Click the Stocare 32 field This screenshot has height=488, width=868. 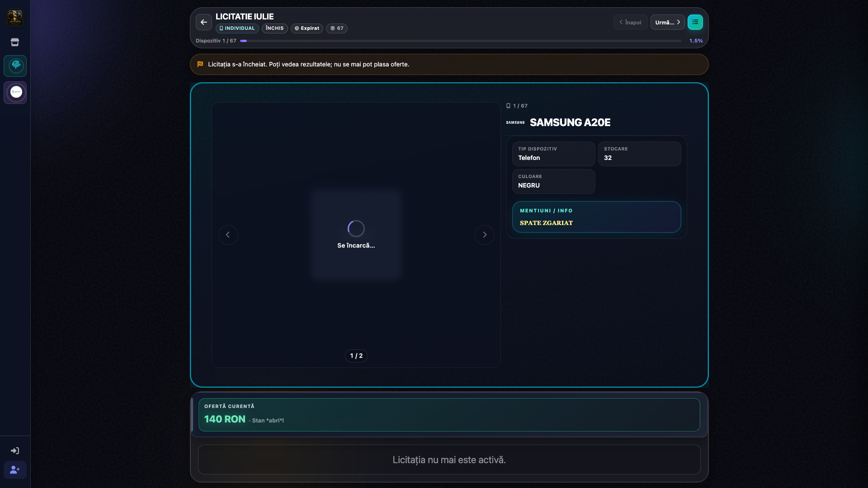pos(640,154)
